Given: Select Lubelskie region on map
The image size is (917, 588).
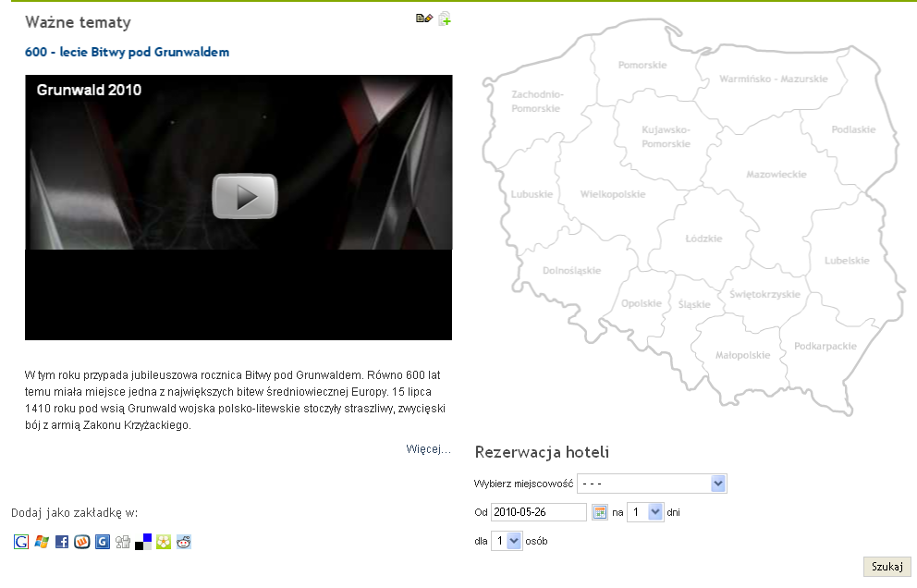Looking at the screenshot, I should [x=847, y=261].
